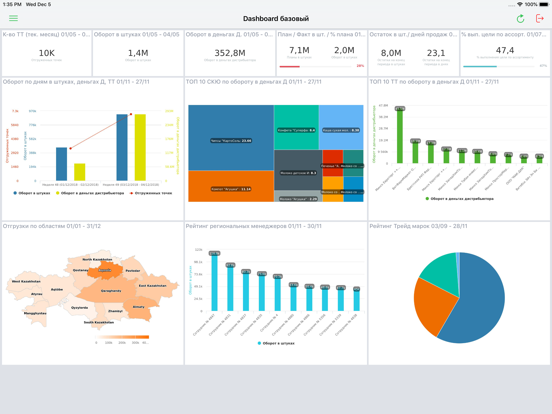
Task: Toggle legend item 'Оборот в штуках' in daily chart
Action: pos(32,193)
